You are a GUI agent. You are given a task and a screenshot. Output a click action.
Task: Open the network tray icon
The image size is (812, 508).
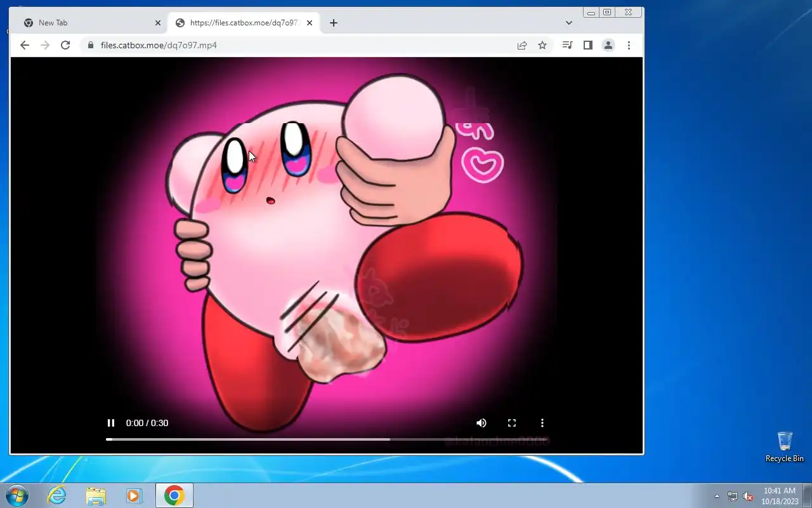tap(733, 496)
